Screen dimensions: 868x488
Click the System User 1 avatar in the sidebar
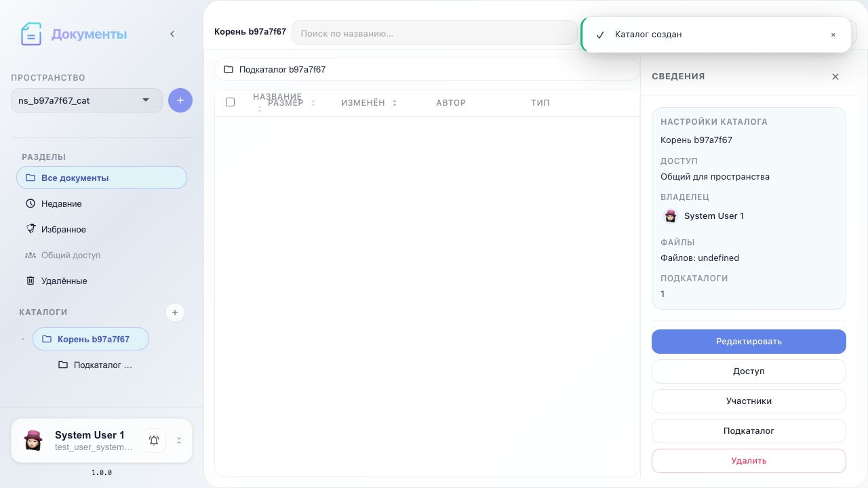pyautogui.click(x=33, y=441)
